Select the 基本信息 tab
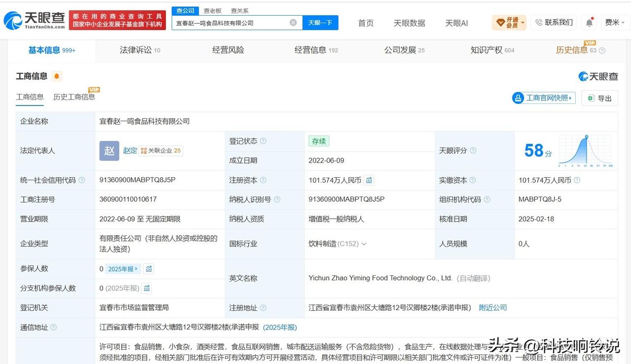Screen dimensions: 631x364 point(52,50)
